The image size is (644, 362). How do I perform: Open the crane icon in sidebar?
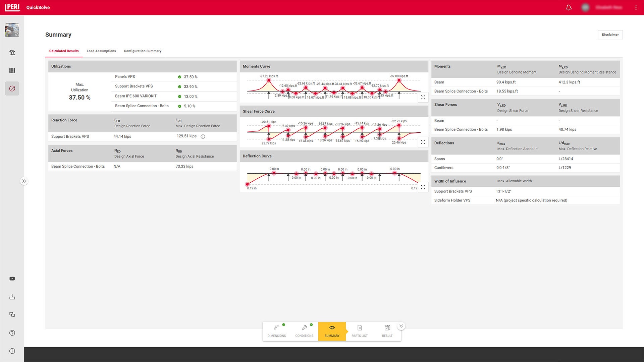coord(12,52)
